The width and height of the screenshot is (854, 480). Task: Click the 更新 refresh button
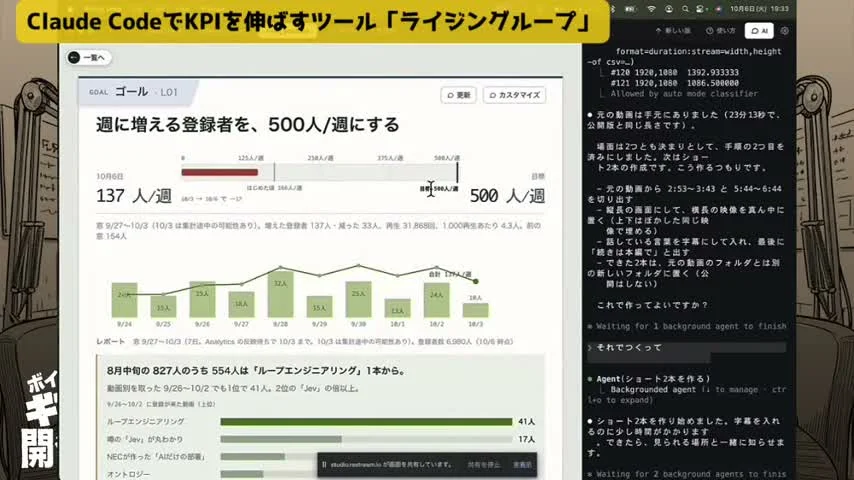(458, 95)
